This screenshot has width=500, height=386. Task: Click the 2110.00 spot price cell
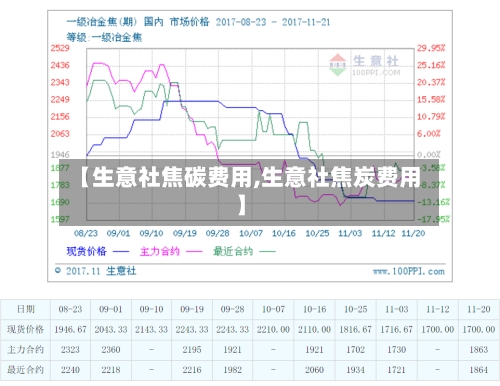pos(314,329)
